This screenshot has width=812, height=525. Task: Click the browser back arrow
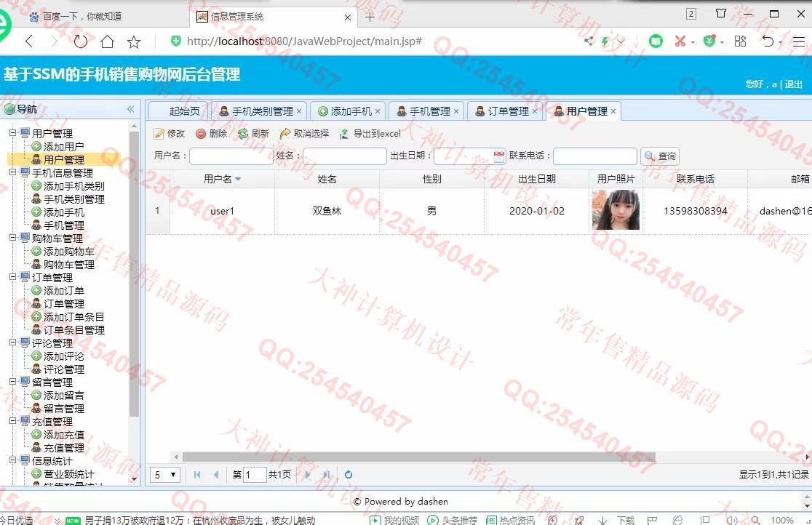29,41
